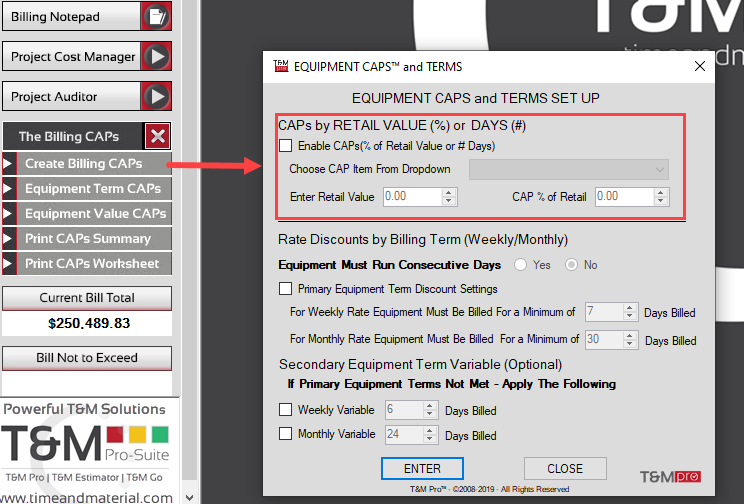Click the weekly minimum days field
This screenshot has height=504, width=744.
[x=604, y=312]
